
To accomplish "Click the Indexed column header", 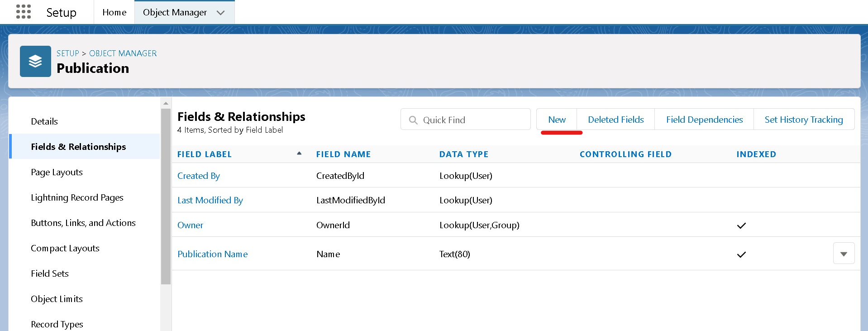I will [756, 154].
